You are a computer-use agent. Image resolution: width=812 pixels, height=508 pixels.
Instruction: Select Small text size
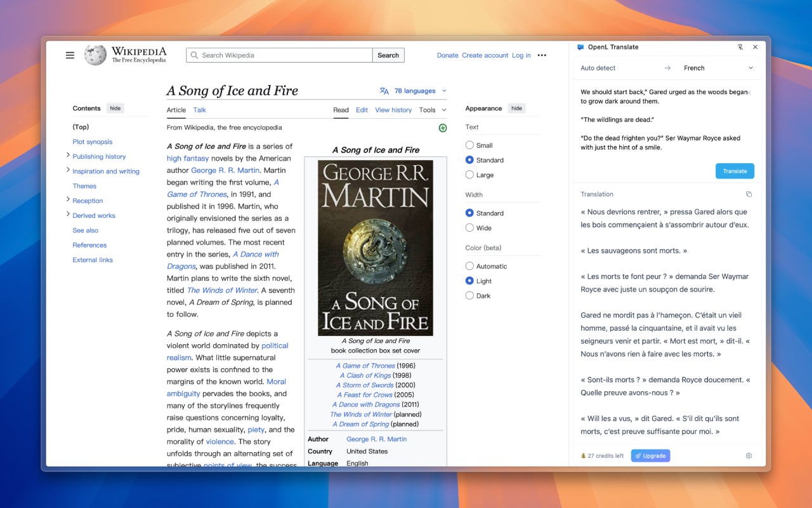pyautogui.click(x=469, y=145)
